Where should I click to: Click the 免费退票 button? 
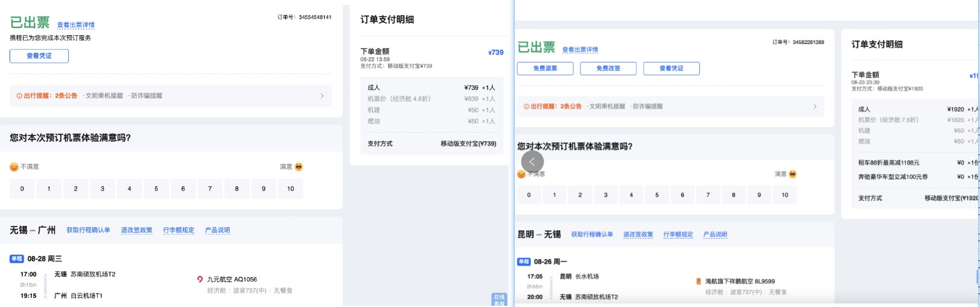(x=545, y=68)
